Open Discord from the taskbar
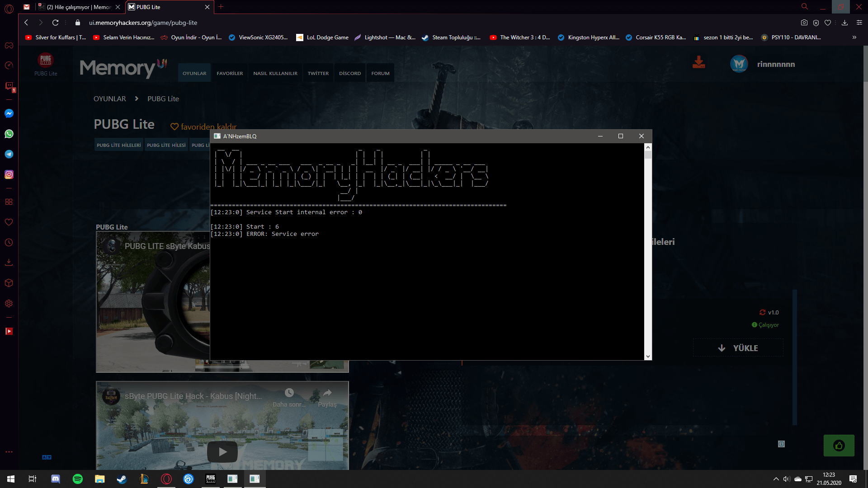 56,479
